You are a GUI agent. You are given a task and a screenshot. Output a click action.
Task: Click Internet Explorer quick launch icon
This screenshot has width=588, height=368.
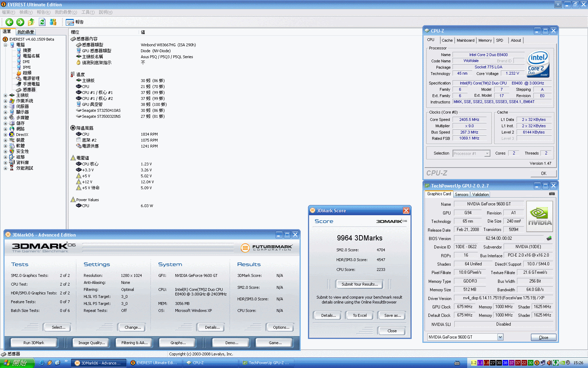point(42,363)
